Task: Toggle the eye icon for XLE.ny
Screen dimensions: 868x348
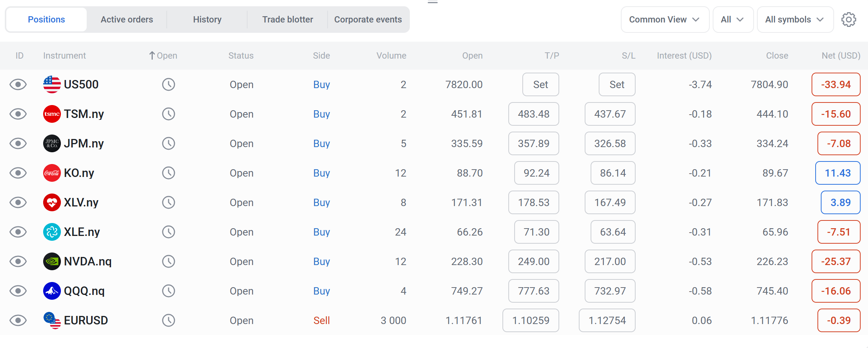Action: [x=18, y=232]
